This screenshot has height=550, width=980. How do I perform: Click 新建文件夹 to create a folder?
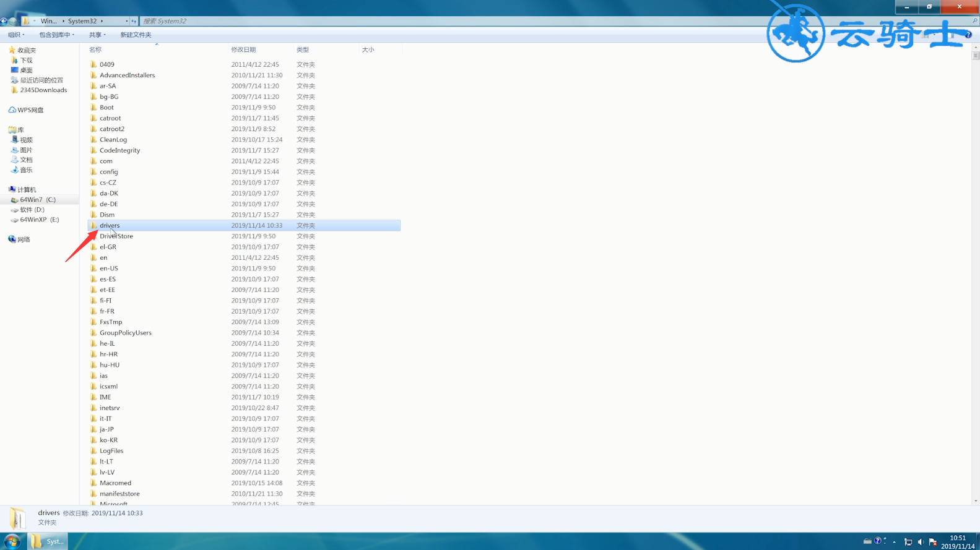pyautogui.click(x=136, y=35)
